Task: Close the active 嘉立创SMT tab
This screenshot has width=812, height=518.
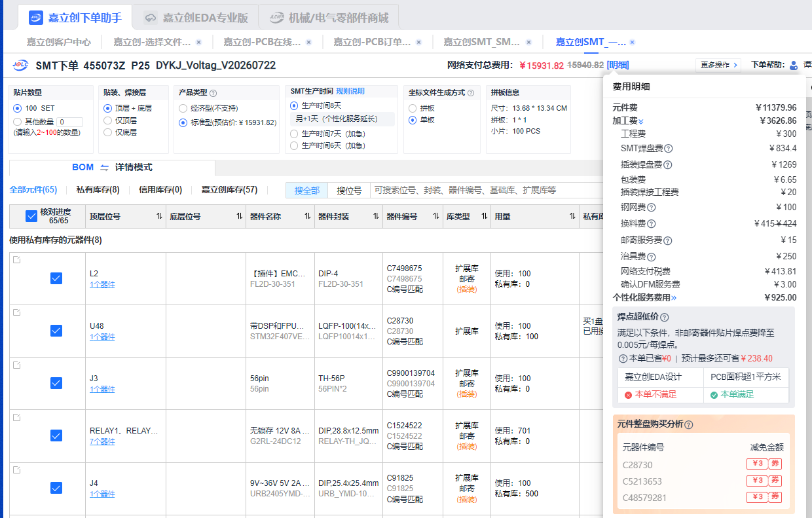Action: click(x=632, y=43)
